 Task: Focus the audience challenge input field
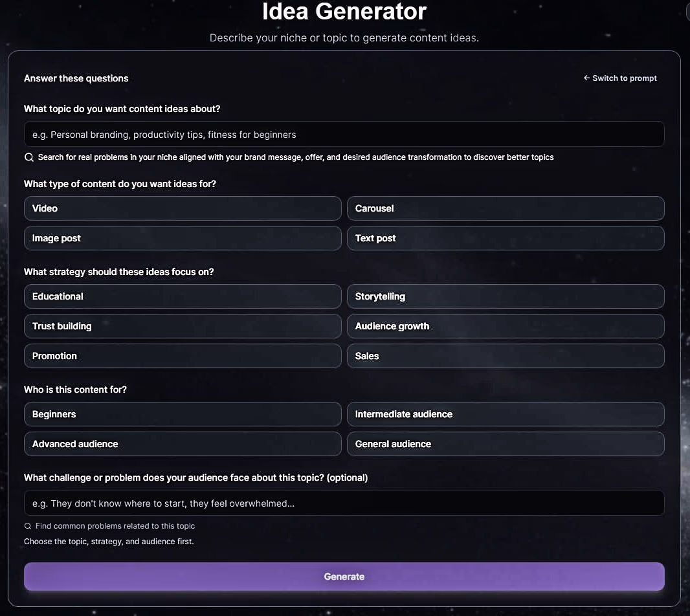coord(344,503)
